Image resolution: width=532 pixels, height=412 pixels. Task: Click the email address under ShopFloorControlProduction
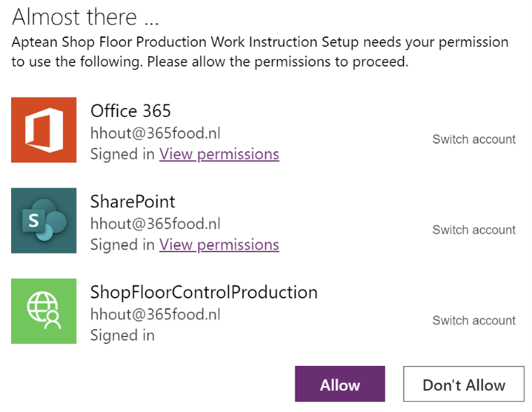155,314
